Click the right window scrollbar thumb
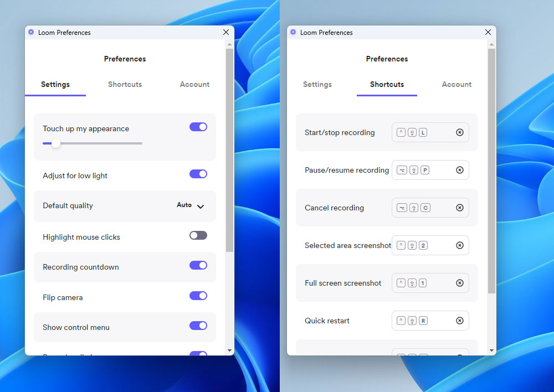This screenshot has height=392, width=554. coord(491,171)
